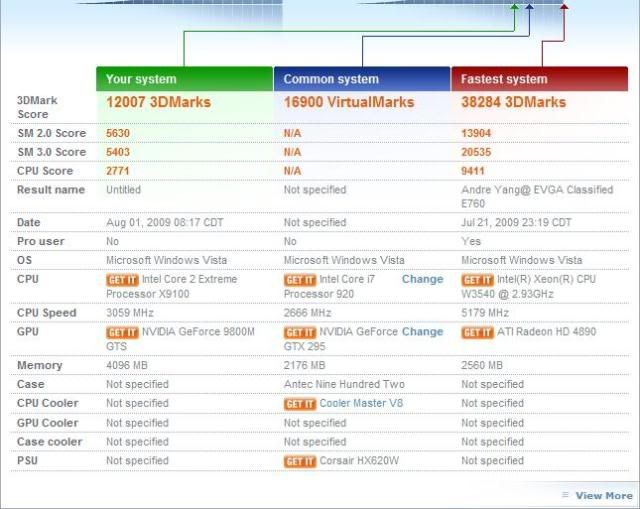Click the Memory row label
This screenshot has width=640, height=509.
point(40,365)
